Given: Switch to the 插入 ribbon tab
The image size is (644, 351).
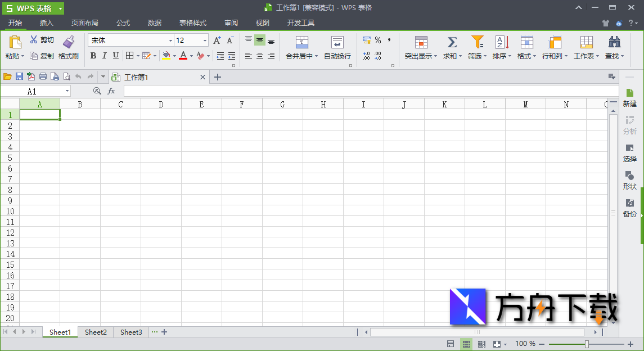Looking at the screenshot, I should click(46, 23).
